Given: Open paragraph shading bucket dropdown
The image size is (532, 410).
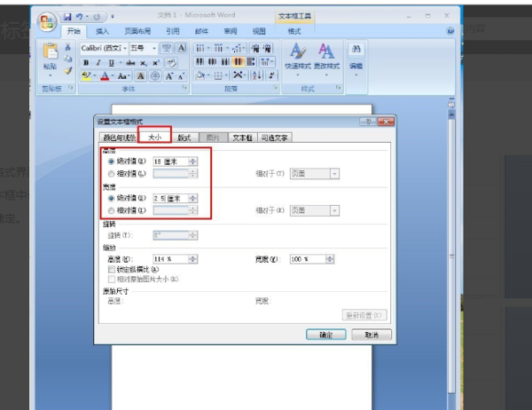Looking at the screenshot, I should click(x=208, y=75).
